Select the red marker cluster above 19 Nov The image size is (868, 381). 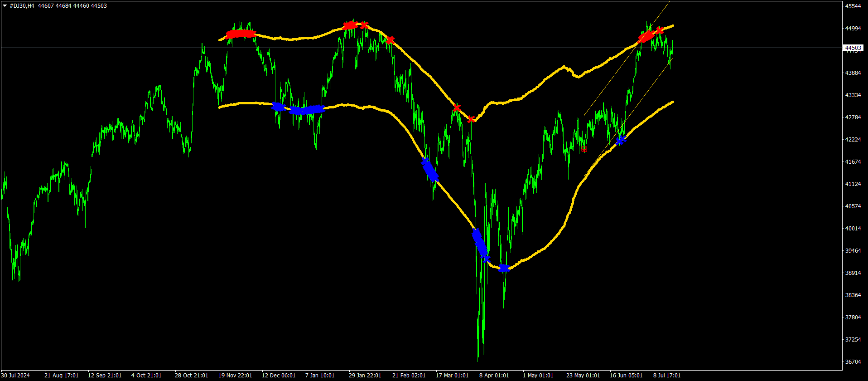(241, 34)
